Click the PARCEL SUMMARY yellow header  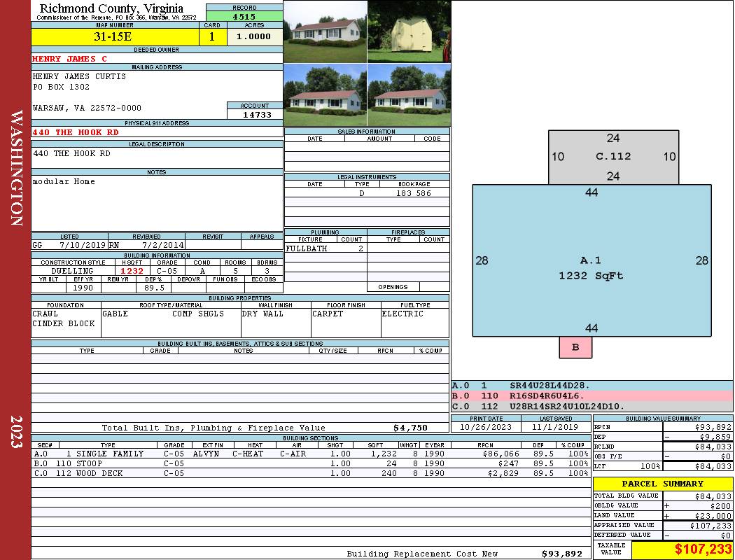tap(662, 484)
